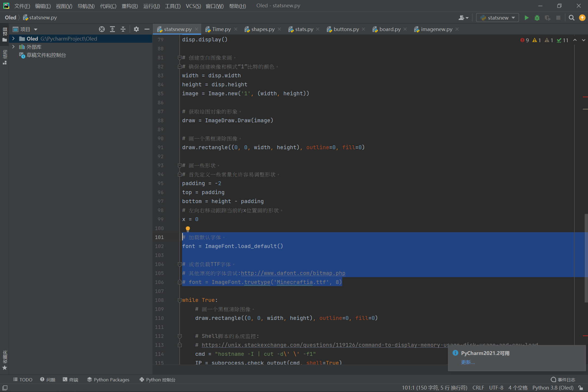Open project panel settings gear
The width and height of the screenshot is (588, 392).
coord(136,29)
